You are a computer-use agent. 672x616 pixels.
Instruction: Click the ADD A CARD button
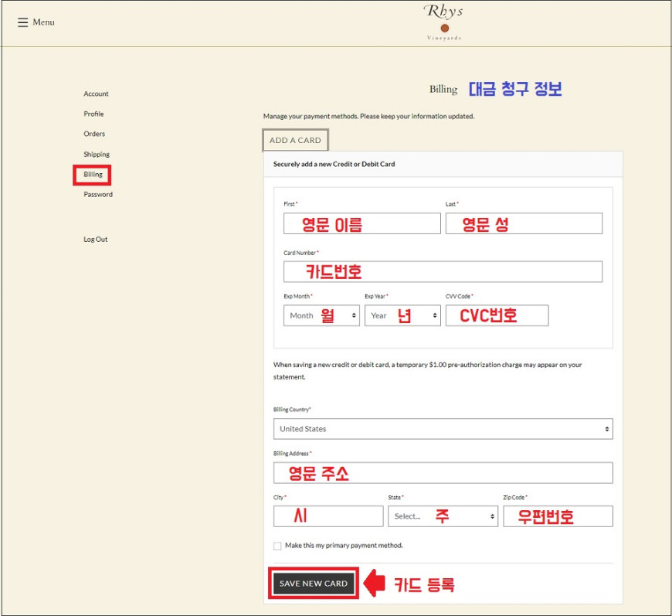click(x=295, y=140)
